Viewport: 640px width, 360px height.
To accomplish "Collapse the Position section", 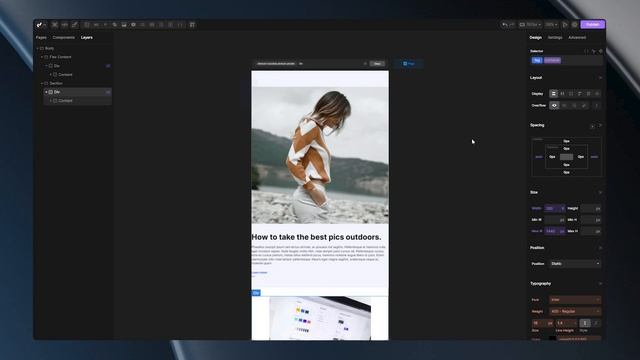I will tap(600, 248).
